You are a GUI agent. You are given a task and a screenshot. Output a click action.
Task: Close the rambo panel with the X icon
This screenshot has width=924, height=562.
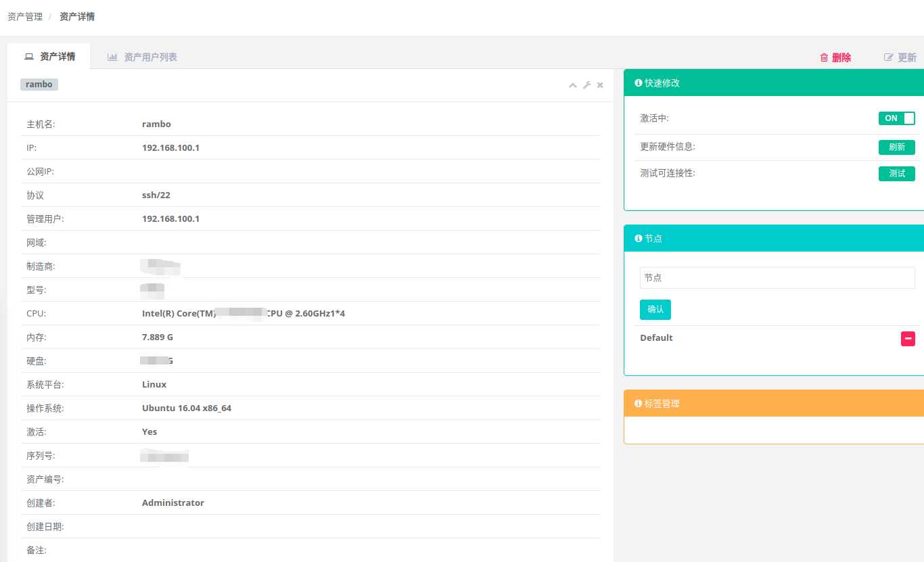600,85
